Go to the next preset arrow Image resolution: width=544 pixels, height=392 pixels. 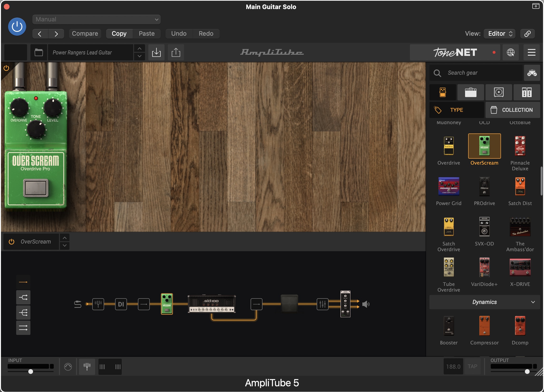pos(56,34)
